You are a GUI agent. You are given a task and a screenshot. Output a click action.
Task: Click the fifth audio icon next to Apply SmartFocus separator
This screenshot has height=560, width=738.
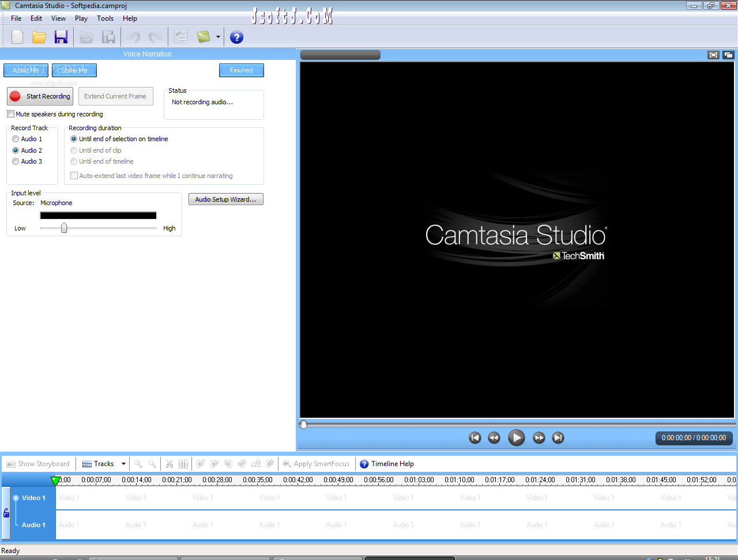pyautogui.click(x=256, y=464)
